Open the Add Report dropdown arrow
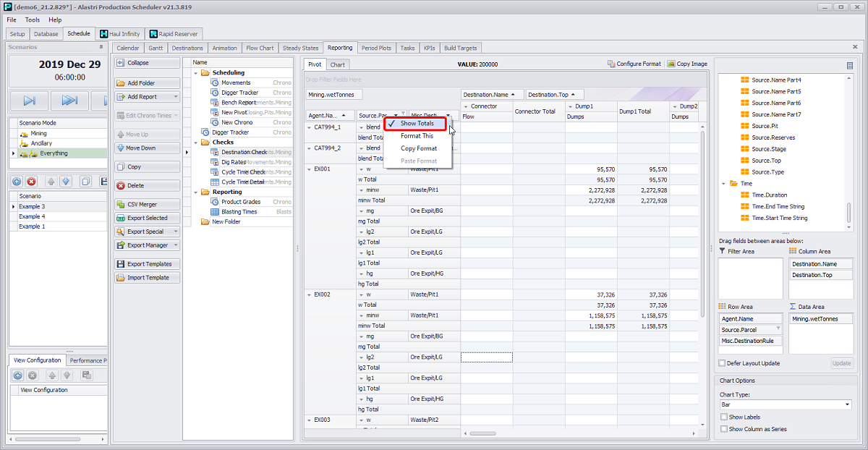The height and width of the screenshot is (450, 868). click(175, 97)
